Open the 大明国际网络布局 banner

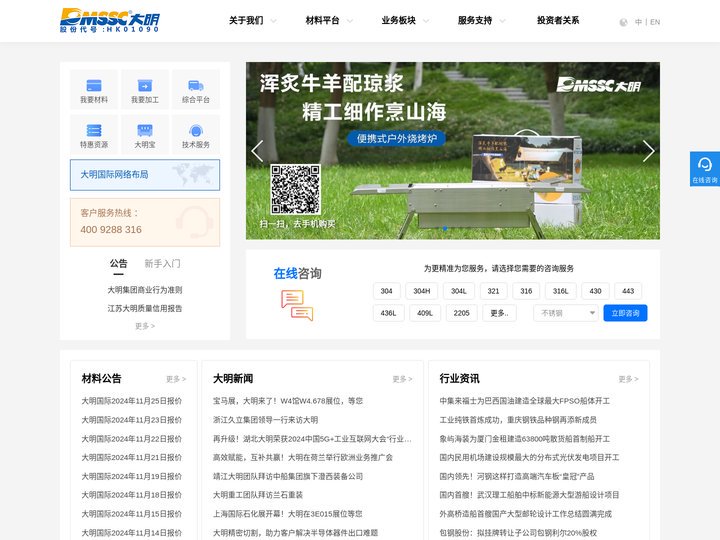(x=145, y=175)
